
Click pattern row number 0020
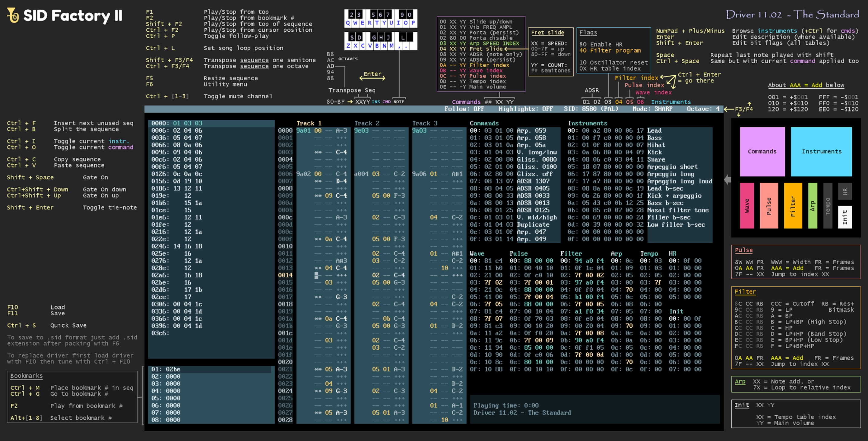285,362
